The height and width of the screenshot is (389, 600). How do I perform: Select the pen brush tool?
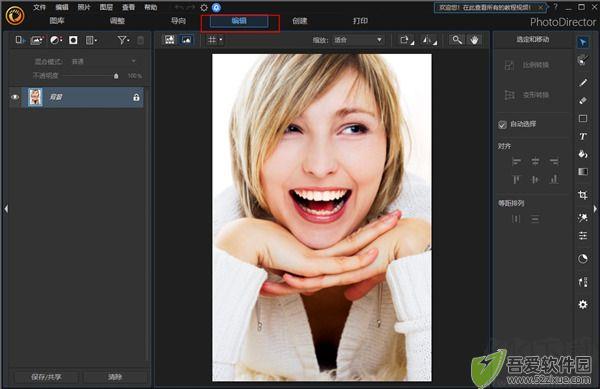coord(583,83)
